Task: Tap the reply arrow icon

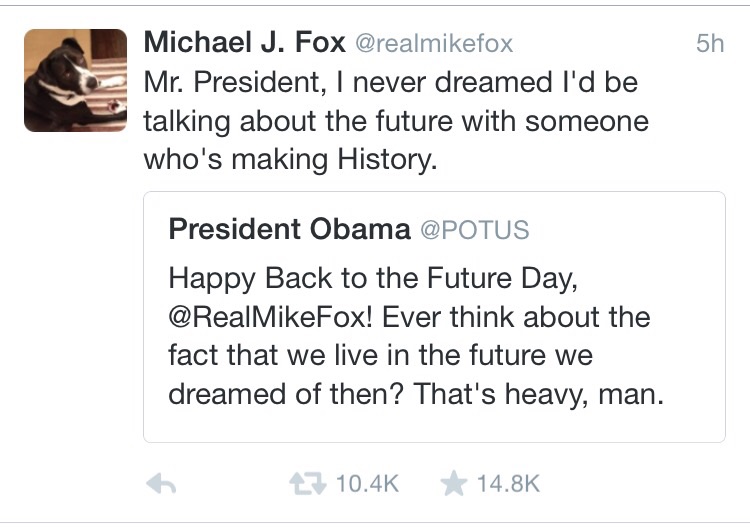Action: [x=161, y=484]
